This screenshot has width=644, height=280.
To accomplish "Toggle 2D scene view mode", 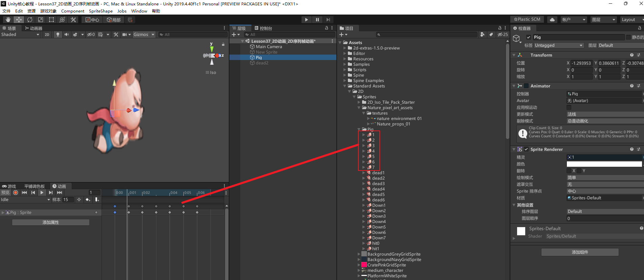I will pos(47,35).
